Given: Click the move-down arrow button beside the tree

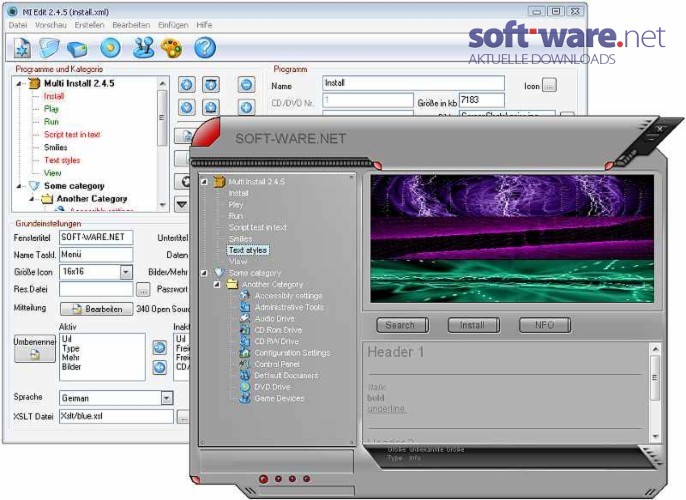Looking at the screenshot, I should click(x=187, y=107).
